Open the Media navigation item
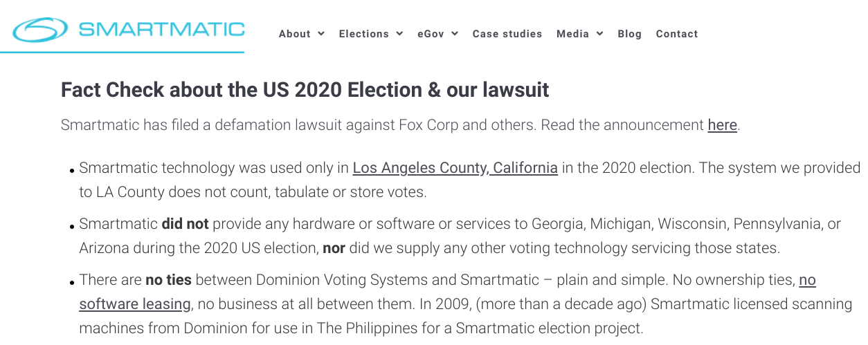The width and height of the screenshot is (868, 345). point(572,34)
